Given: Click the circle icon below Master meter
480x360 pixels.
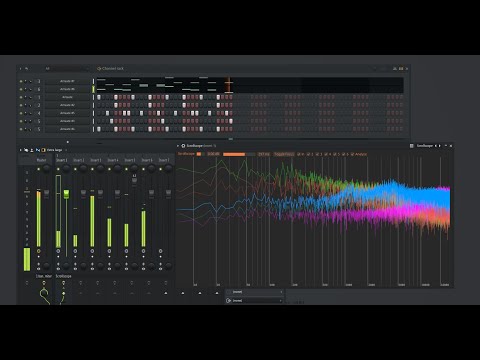Looking at the screenshot, I should pos(39,251).
